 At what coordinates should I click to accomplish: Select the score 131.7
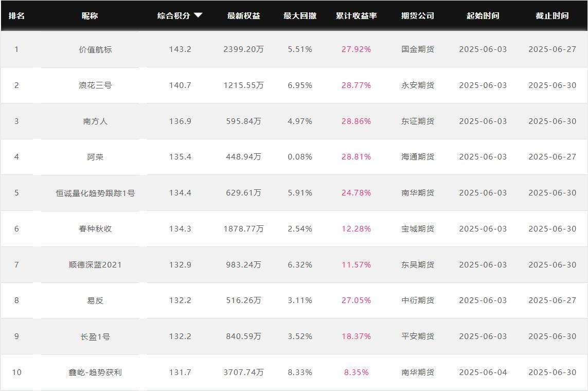point(180,372)
